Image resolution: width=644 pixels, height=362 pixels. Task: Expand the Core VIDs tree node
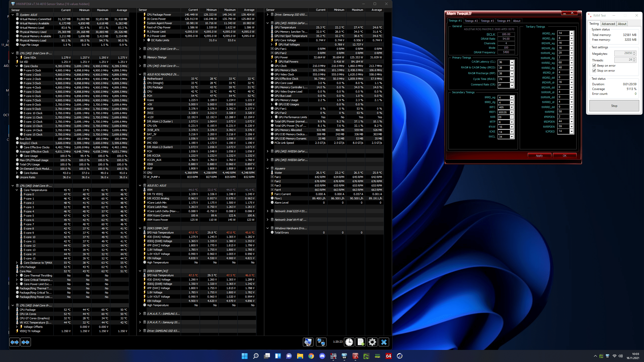pos(17,58)
